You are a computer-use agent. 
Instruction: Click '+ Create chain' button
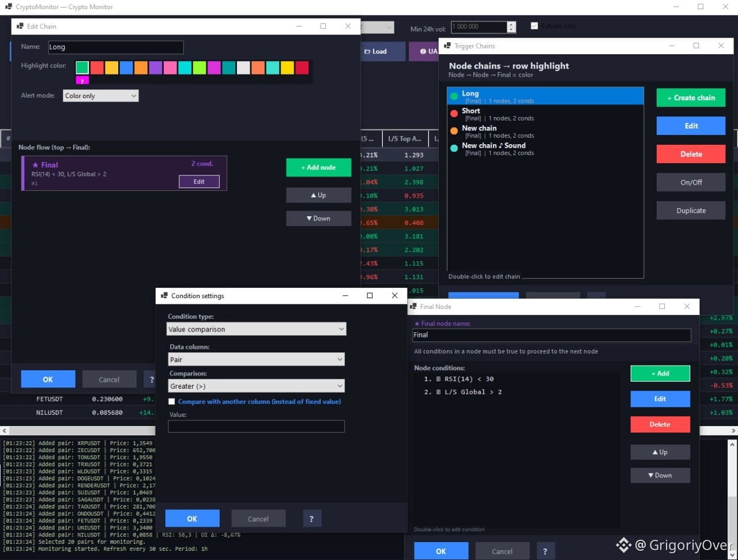click(x=691, y=97)
